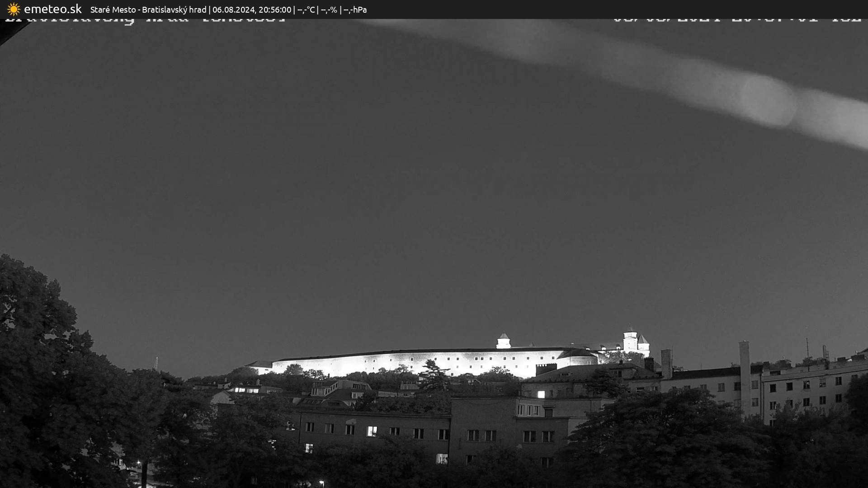Click the time 20:56:00 in the header

point(274,9)
